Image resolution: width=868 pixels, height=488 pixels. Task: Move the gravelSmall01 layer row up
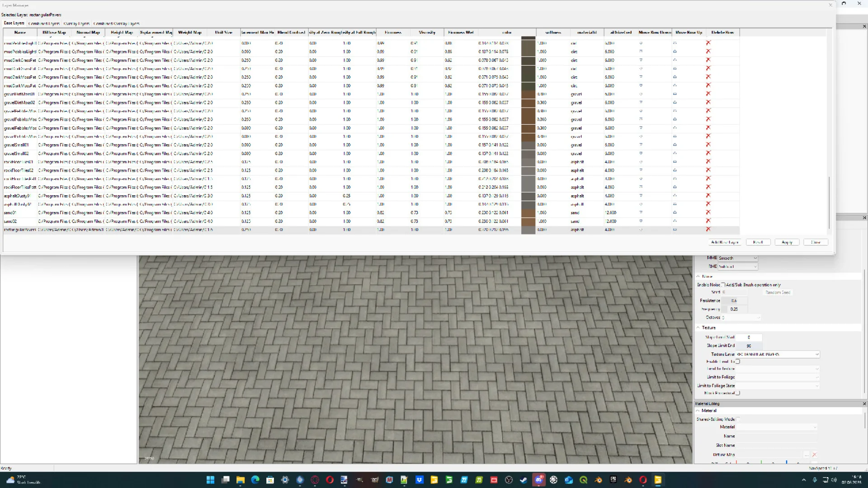pyautogui.click(x=675, y=145)
